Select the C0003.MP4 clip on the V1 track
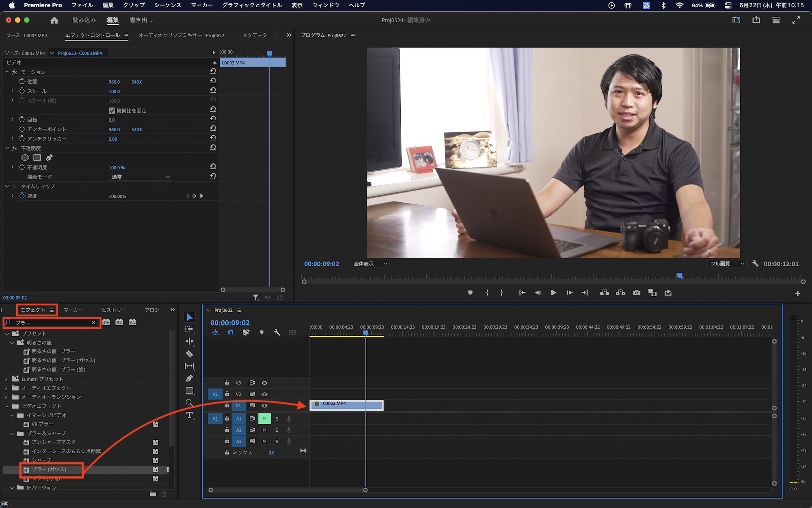The image size is (812, 508). point(346,405)
